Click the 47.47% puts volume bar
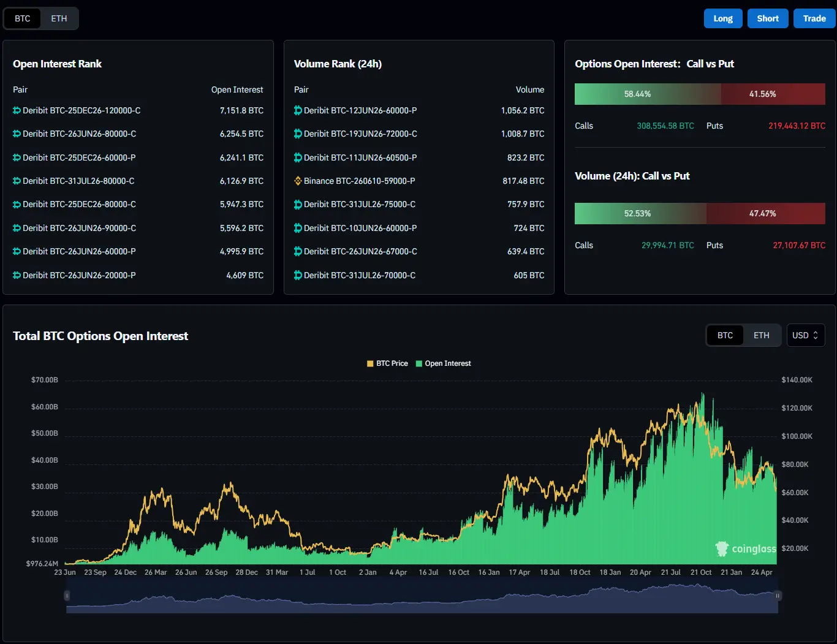 pos(766,214)
